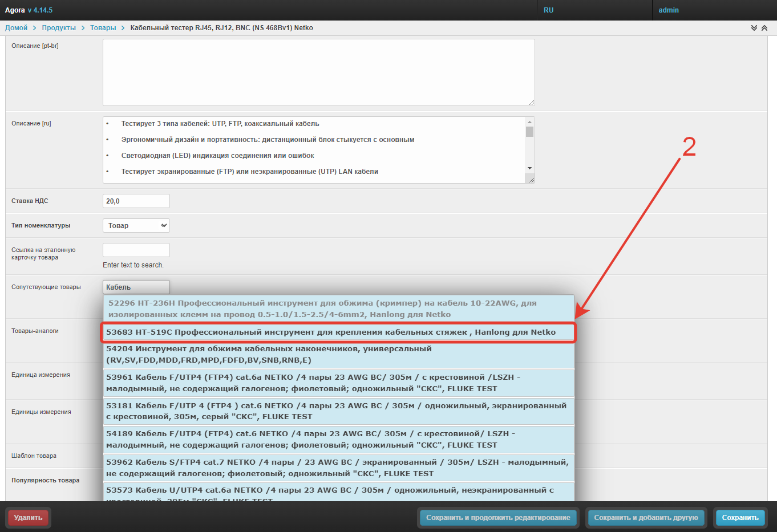The width and height of the screenshot is (777, 532).
Task: Open the Товары breadcrumb link
Action: coord(103,28)
